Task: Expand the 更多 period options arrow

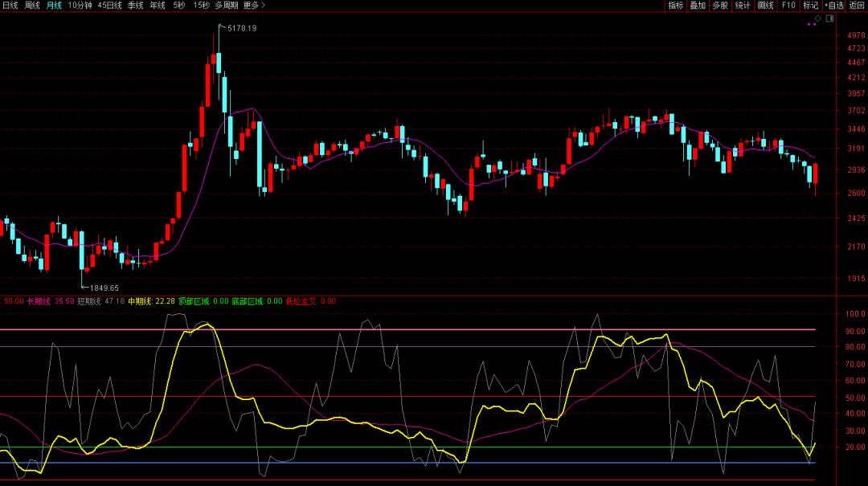Action: [x=264, y=6]
